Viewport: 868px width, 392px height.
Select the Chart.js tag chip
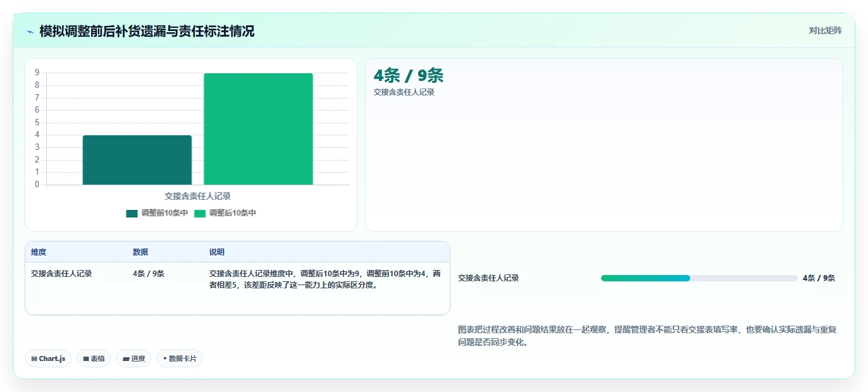(48, 358)
